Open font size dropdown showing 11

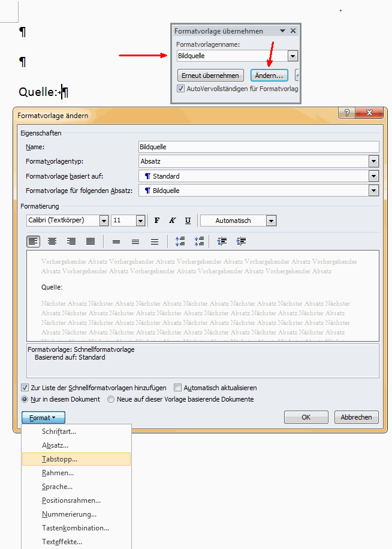click(x=140, y=221)
